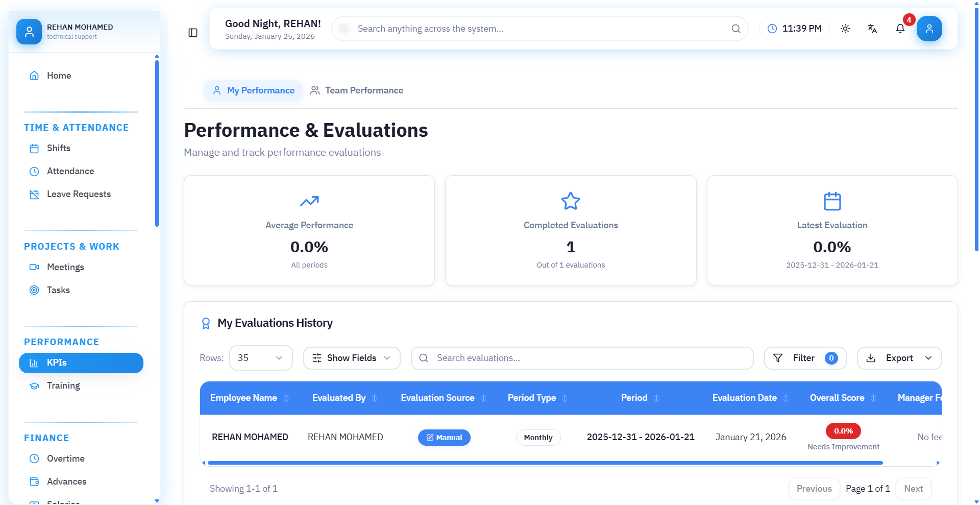Click the table horizontal scrollbar
Image resolution: width=980 pixels, height=505 pixels.
tap(545, 463)
